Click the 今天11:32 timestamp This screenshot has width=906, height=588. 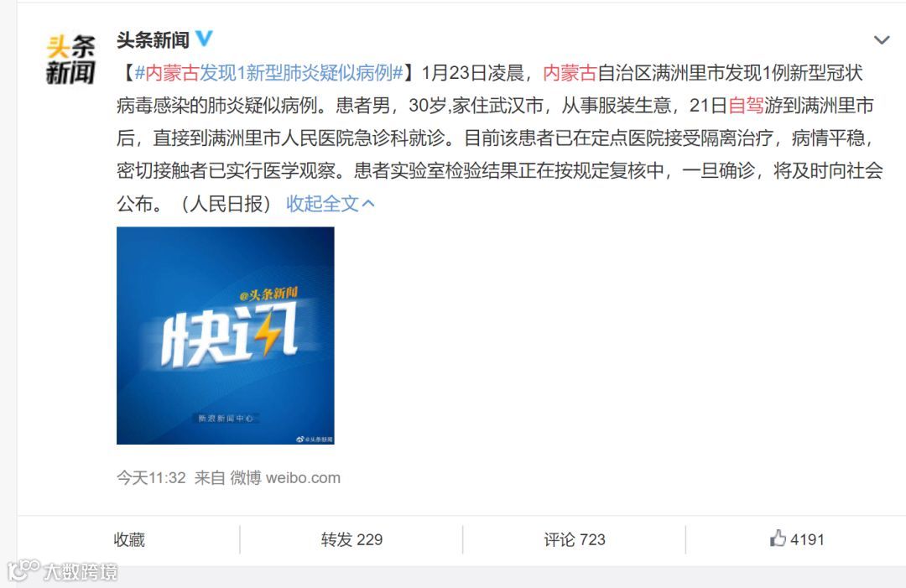(x=151, y=477)
